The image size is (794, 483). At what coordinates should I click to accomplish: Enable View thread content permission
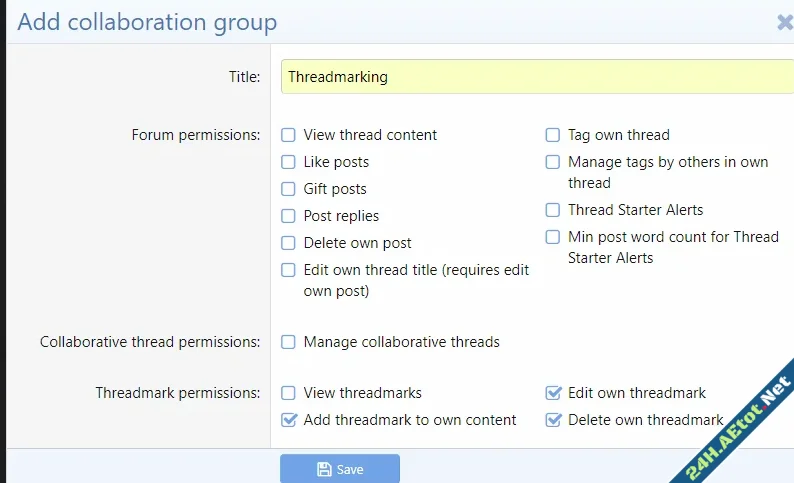pyautogui.click(x=288, y=135)
